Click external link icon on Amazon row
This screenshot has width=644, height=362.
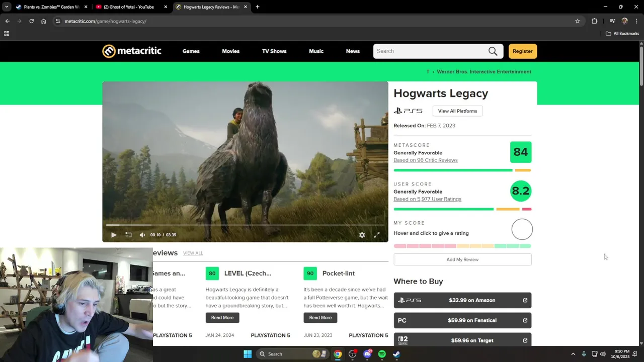(525, 300)
